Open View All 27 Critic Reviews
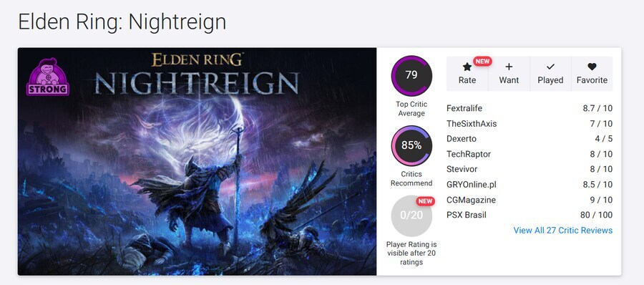The width and height of the screenshot is (644, 285). pyautogui.click(x=562, y=231)
